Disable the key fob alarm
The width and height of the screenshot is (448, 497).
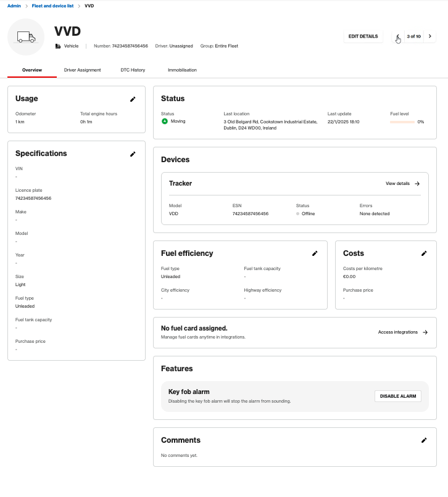[x=397, y=396]
